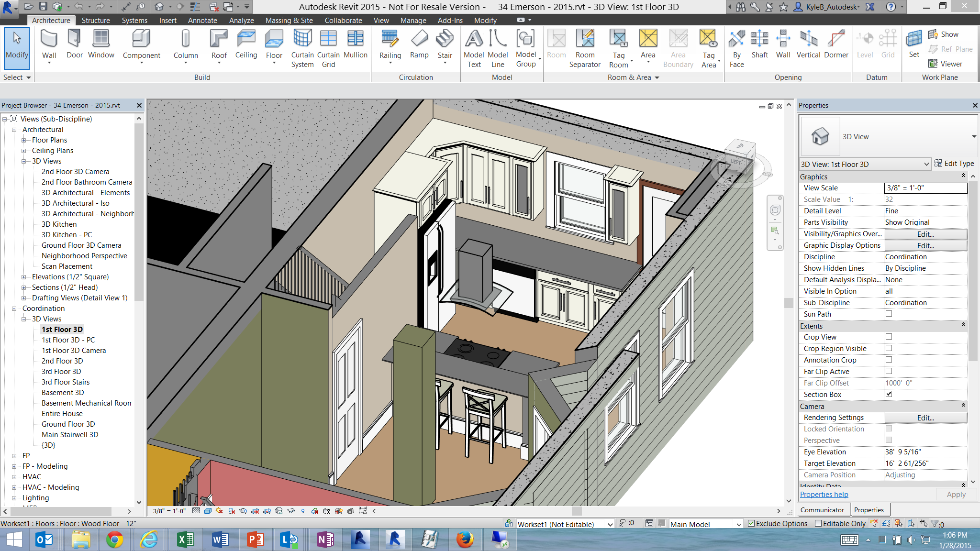Select the Railing tool
The image size is (980, 551).
click(390, 46)
